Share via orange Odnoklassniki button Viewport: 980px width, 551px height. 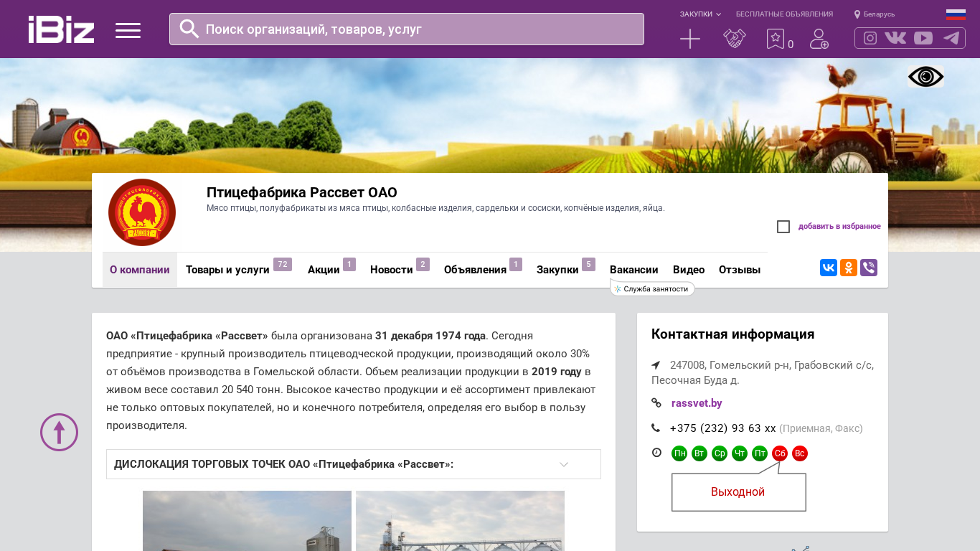coord(849,268)
